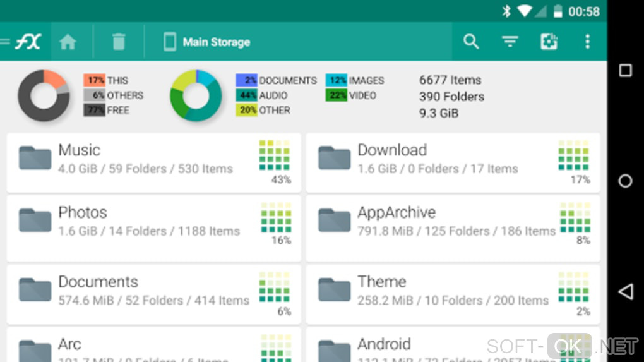Tap the Photos folder icon
644x362 pixels.
[x=35, y=220]
